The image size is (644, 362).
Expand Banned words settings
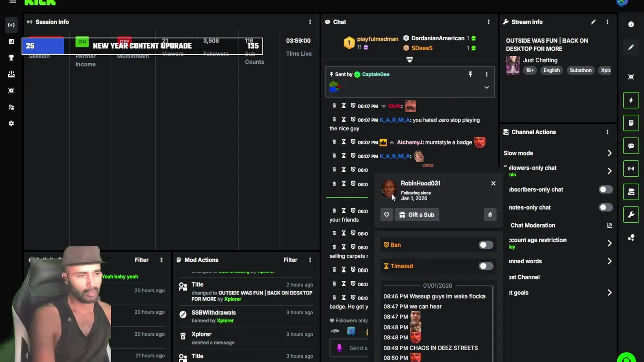coord(609,261)
